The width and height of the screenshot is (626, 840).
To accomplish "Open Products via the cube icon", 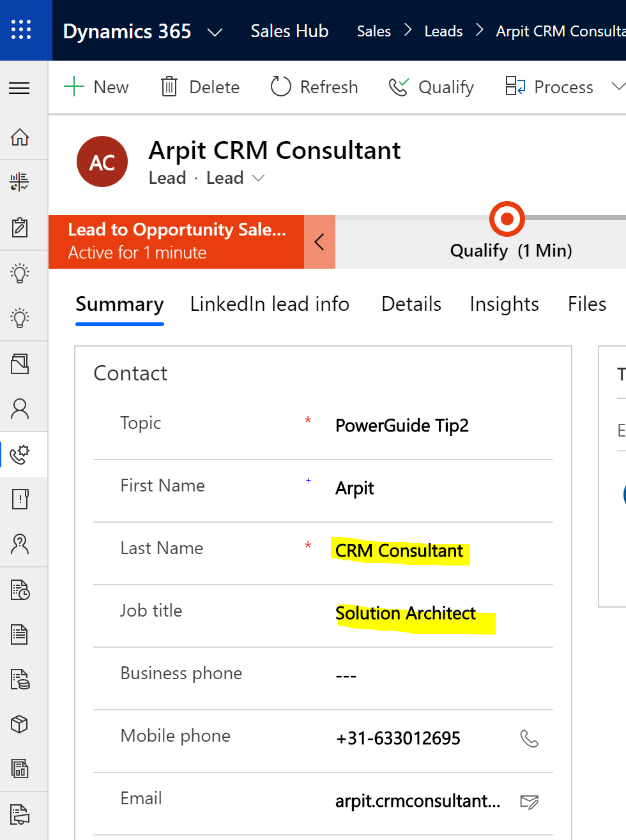I will pyautogui.click(x=19, y=724).
